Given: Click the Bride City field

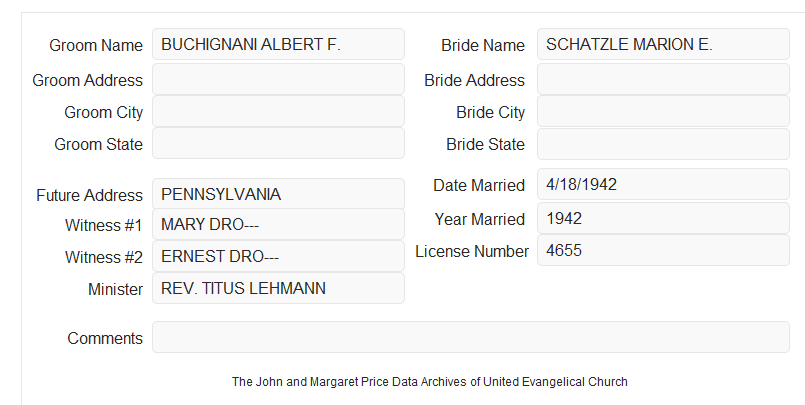Looking at the screenshot, I should [x=663, y=111].
